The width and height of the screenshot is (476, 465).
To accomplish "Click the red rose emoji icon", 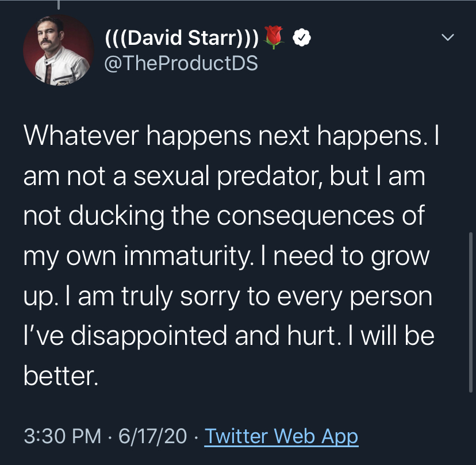I will pyautogui.click(x=275, y=38).
